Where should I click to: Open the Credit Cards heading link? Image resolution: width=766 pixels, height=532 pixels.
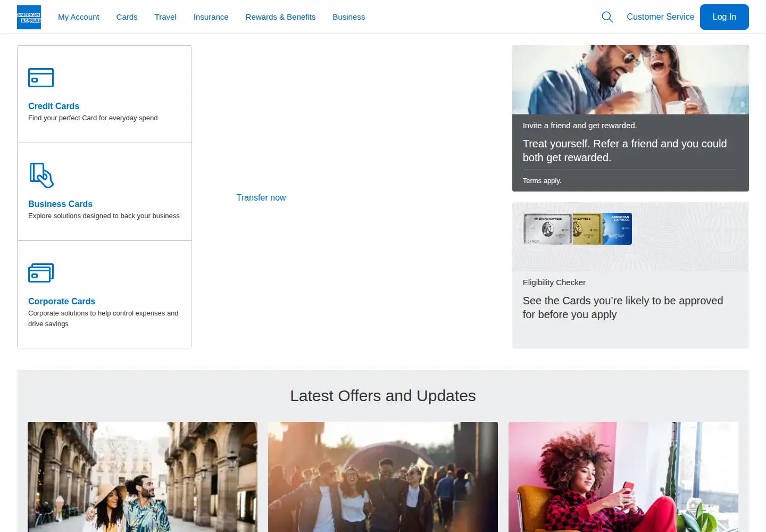point(54,106)
